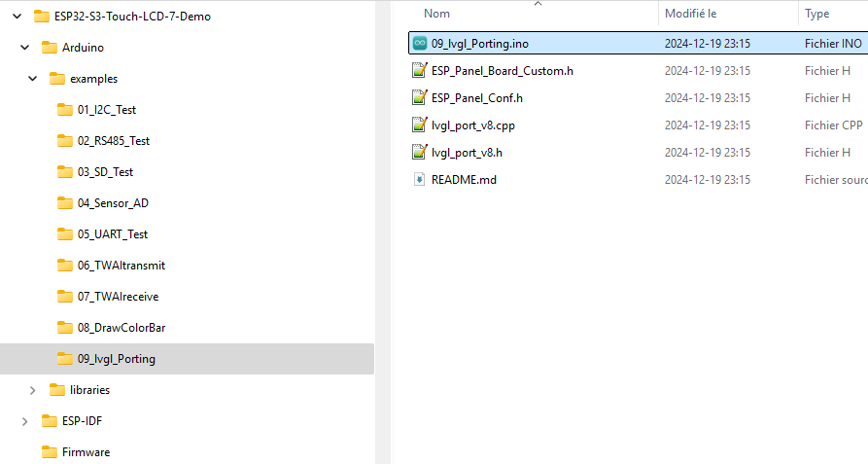This screenshot has height=464, width=868.
Task: Click the 05_UART_Test folder icon
Action: tap(65, 234)
